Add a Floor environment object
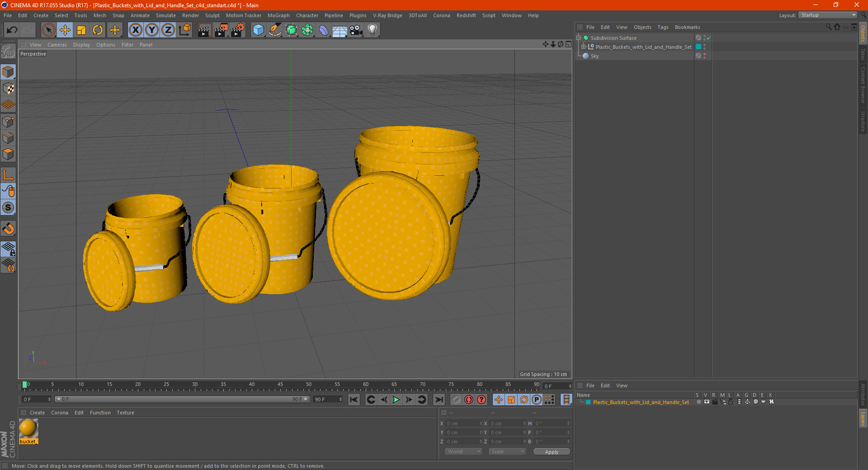This screenshot has height=470, width=868. (x=340, y=30)
